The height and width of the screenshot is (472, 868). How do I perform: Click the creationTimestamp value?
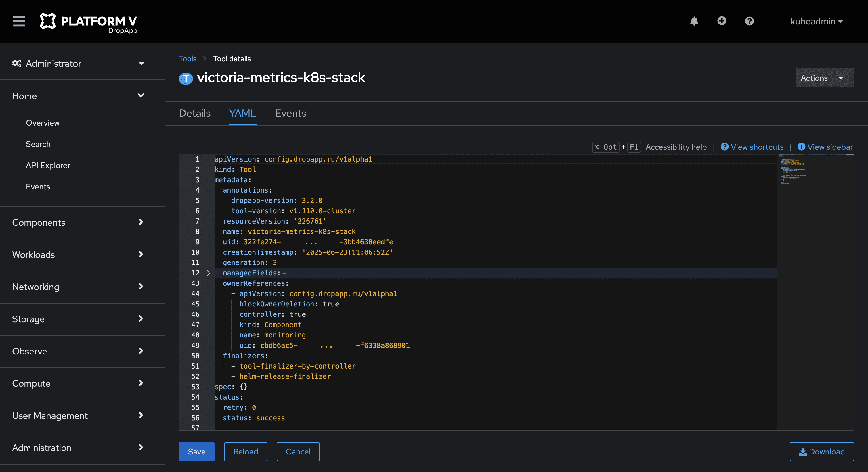[347, 252]
